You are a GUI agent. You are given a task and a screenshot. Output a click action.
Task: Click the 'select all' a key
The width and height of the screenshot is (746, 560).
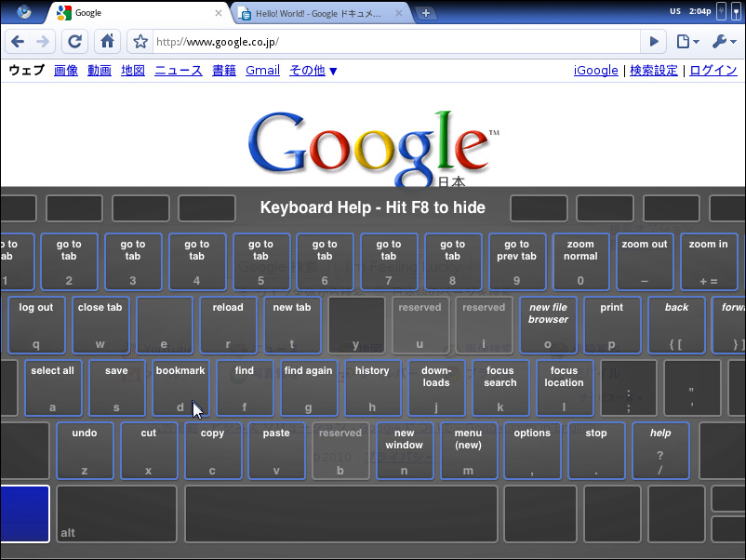[53, 388]
